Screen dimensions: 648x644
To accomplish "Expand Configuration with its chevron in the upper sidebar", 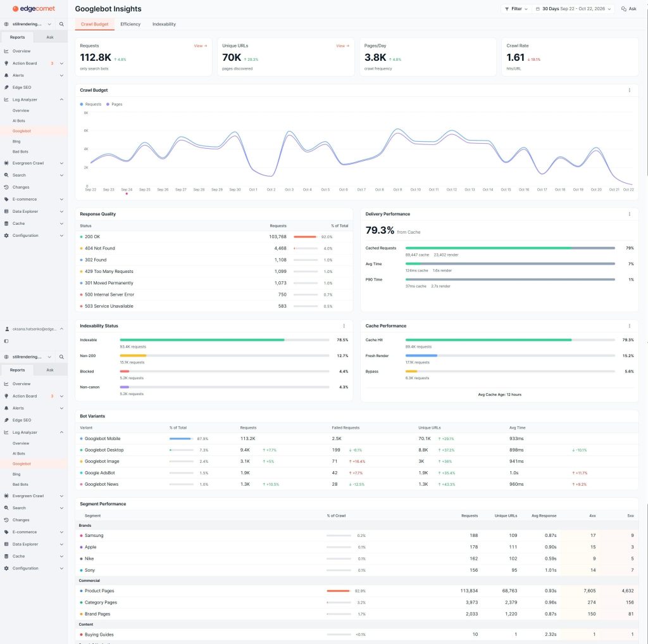I will [61, 236].
